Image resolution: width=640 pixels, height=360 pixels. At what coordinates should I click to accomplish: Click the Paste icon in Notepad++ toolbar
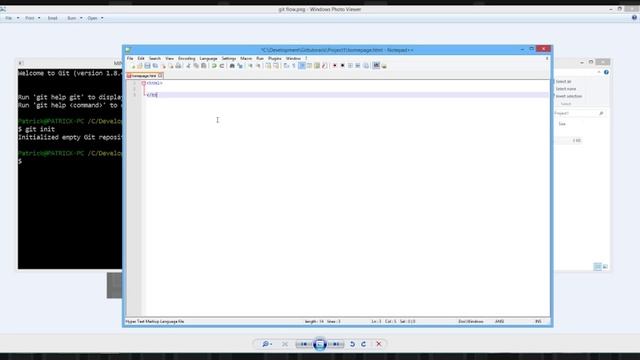click(204, 66)
